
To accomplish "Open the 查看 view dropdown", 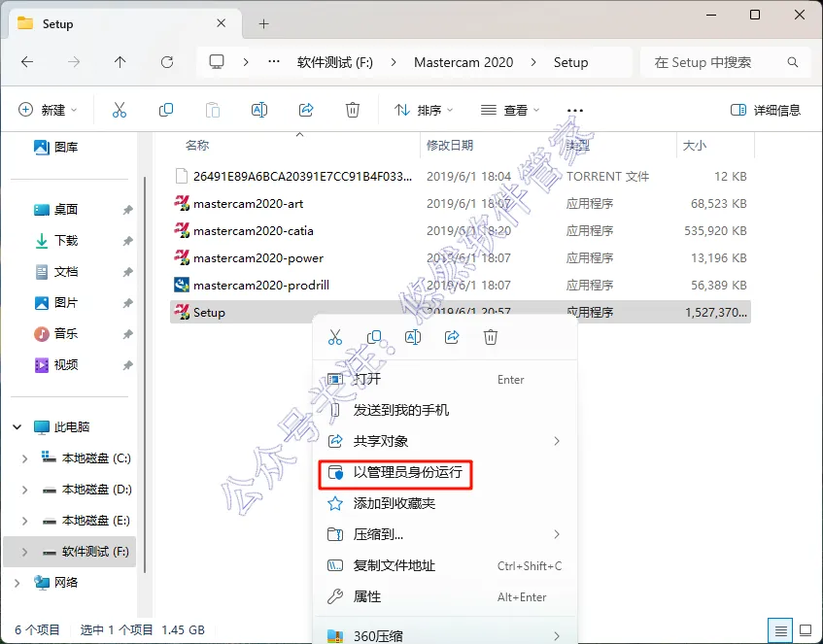I will pyautogui.click(x=510, y=110).
